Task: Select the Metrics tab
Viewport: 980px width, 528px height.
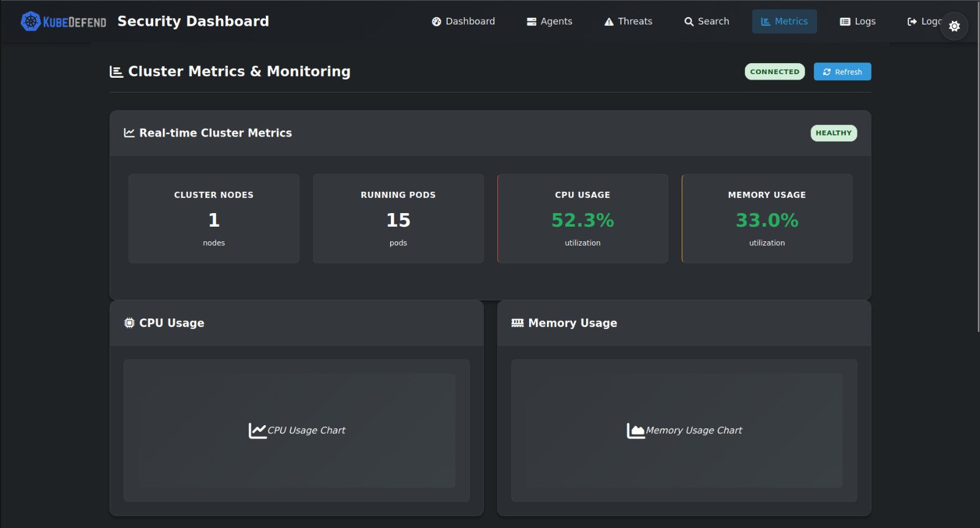Action: point(784,21)
